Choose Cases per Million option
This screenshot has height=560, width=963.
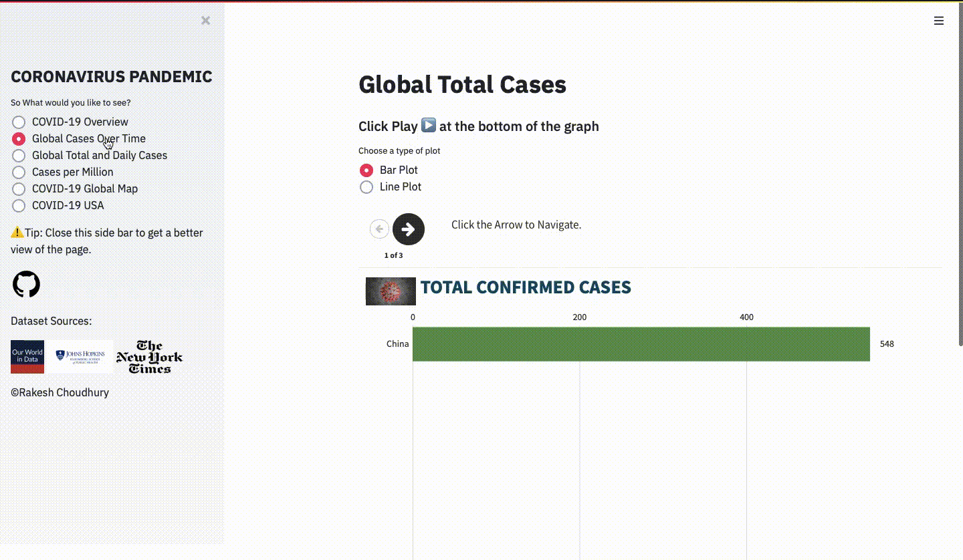[x=19, y=172]
